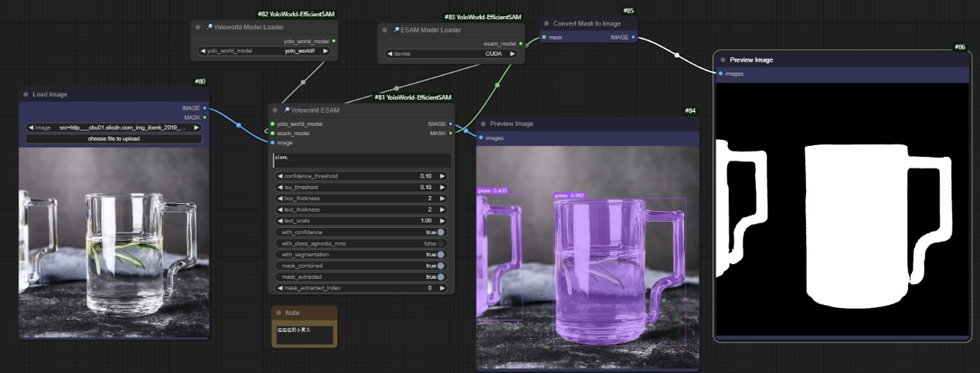Open the device dropdown showing CUDA
This screenshot has width=980, height=373.
[x=451, y=54]
